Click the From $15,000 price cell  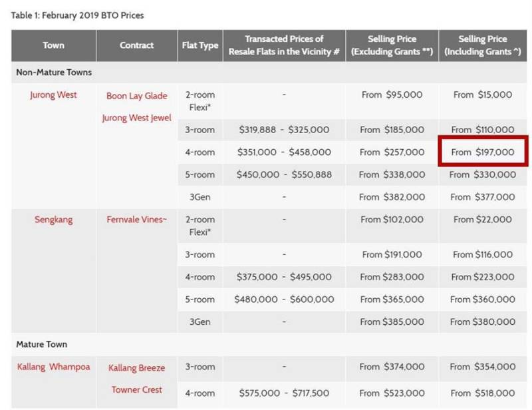coord(483,95)
